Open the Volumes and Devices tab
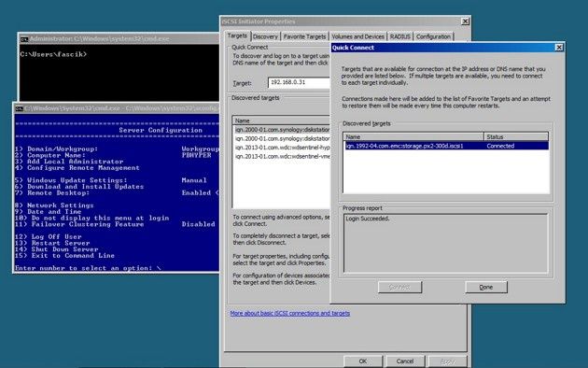The image size is (588, 368). click(x=357, y=36)
